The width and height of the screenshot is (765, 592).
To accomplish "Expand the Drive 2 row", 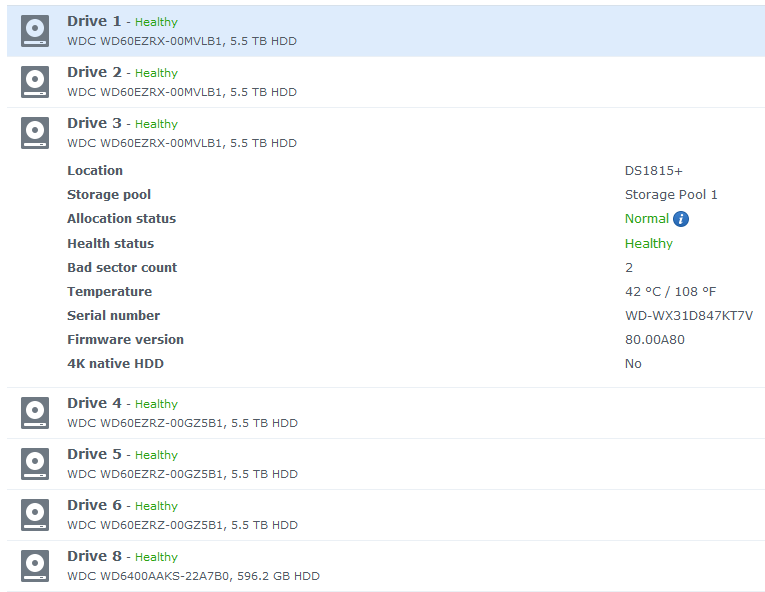I will click(386, 82).
